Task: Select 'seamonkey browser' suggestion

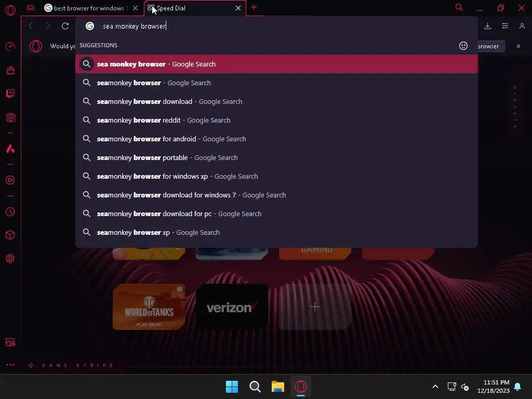Action: (276, 83)
